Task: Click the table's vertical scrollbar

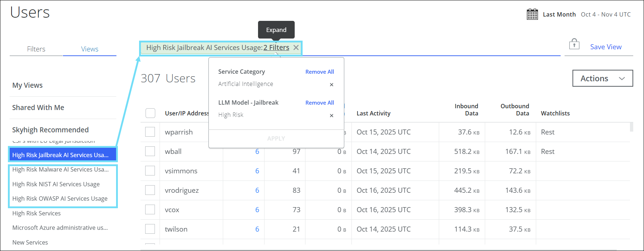Action: (x=631, y=127)
